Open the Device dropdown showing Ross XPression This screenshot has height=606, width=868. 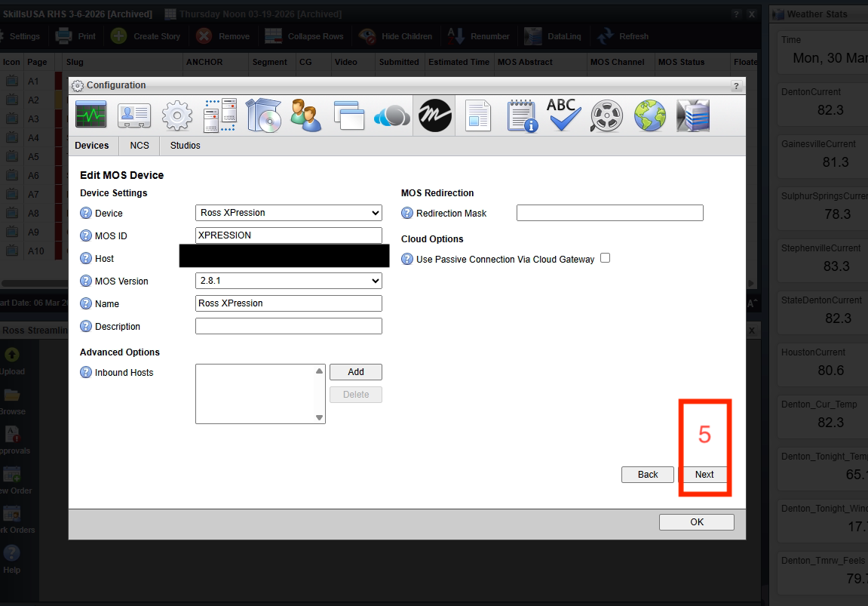coord(288,213)
